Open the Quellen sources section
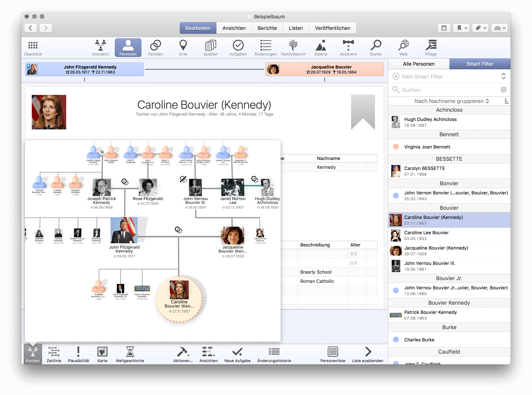The width and height of the screenshot is (532, 395). pos(211,48)
